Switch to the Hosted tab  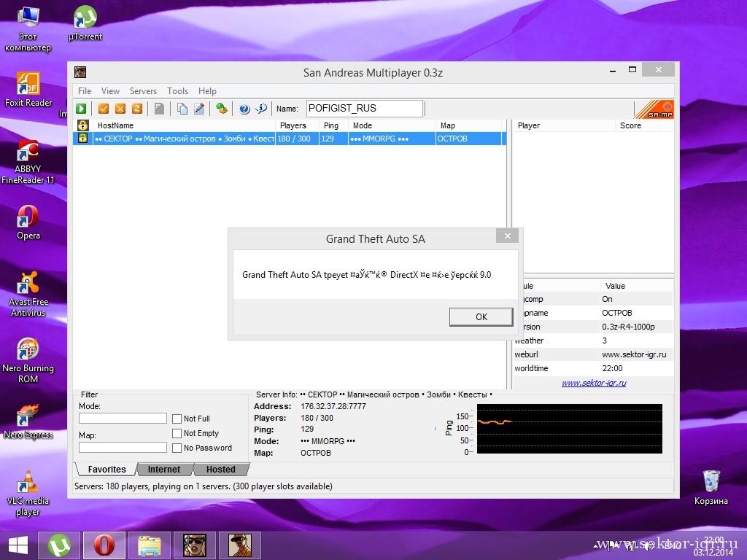220,470
